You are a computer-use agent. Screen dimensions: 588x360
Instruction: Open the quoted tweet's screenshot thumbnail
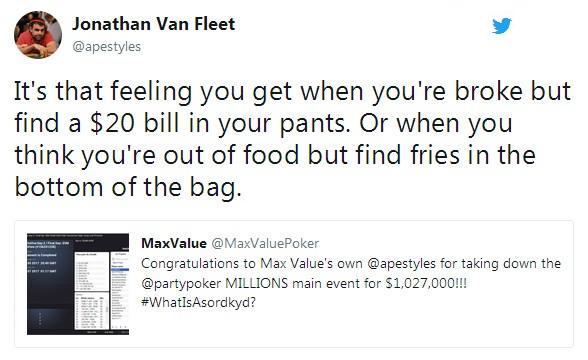pos(78,284)
